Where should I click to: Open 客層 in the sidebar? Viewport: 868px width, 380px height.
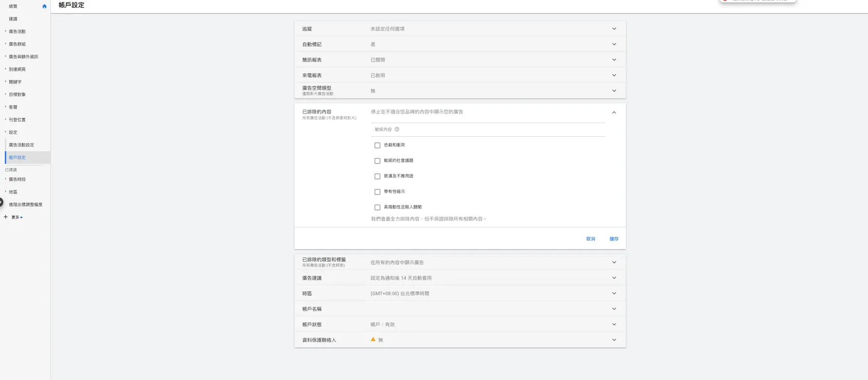(13, 107)
